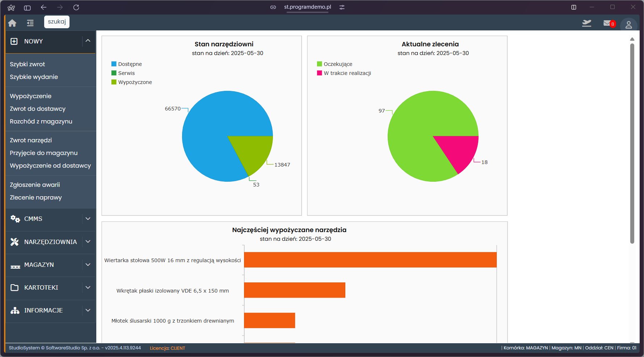Open Zgłoszenie awarii link

(35, 185)
